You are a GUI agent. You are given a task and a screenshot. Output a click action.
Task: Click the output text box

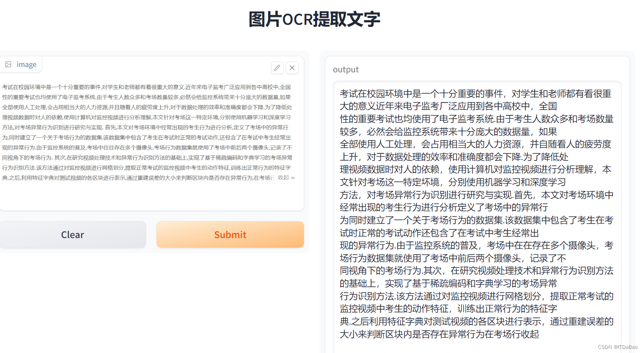tap(477, 217)
